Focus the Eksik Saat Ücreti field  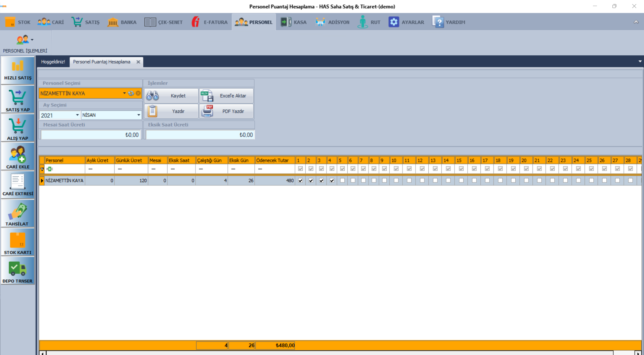tap(200, 135)
